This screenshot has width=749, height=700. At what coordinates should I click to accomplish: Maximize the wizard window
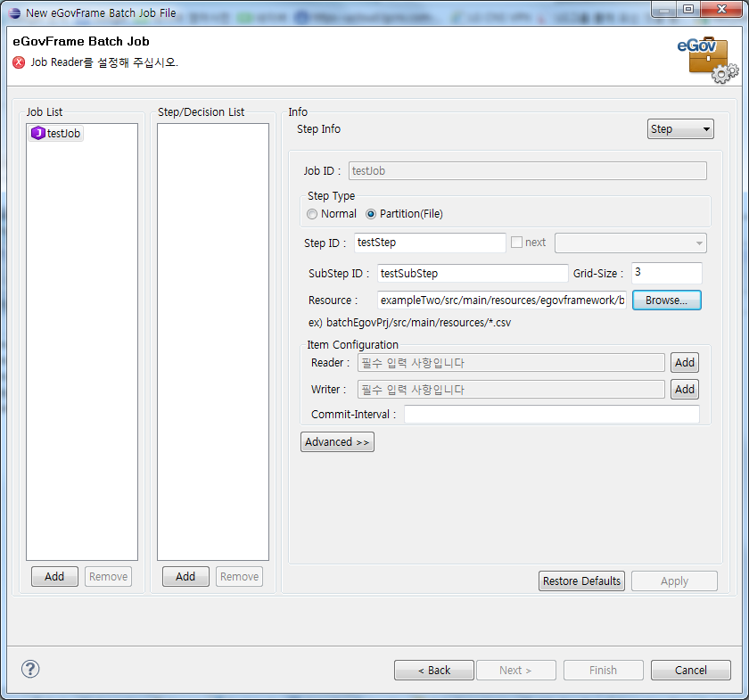(x=687, y=9)
